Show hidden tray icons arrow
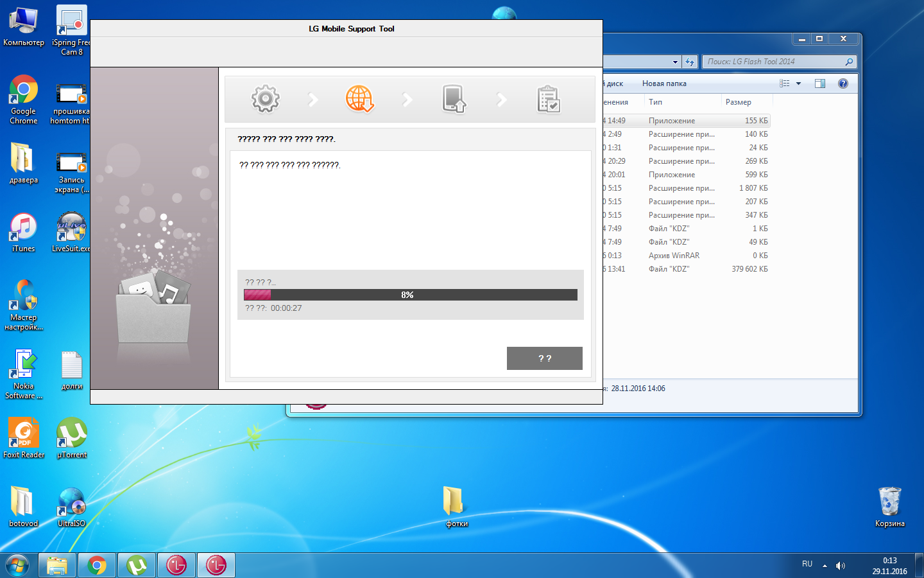924x578 pixels. tap(825, 566)
